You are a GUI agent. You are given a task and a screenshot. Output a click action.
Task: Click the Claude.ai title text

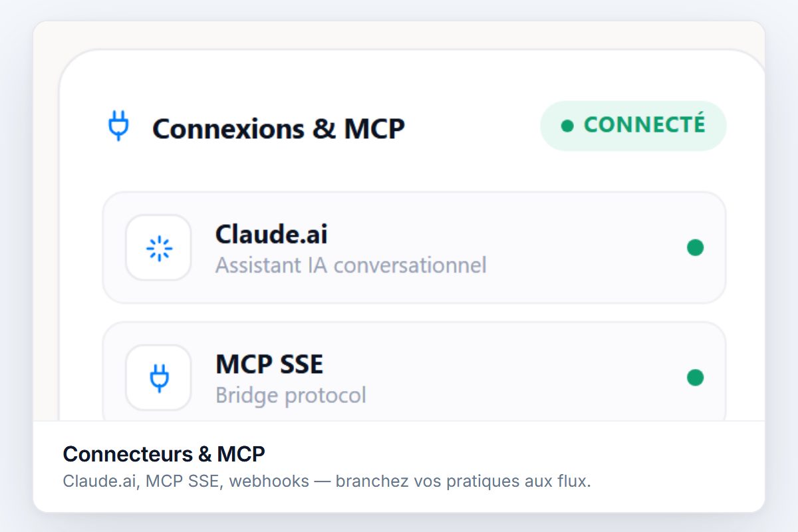coord(271,234)
